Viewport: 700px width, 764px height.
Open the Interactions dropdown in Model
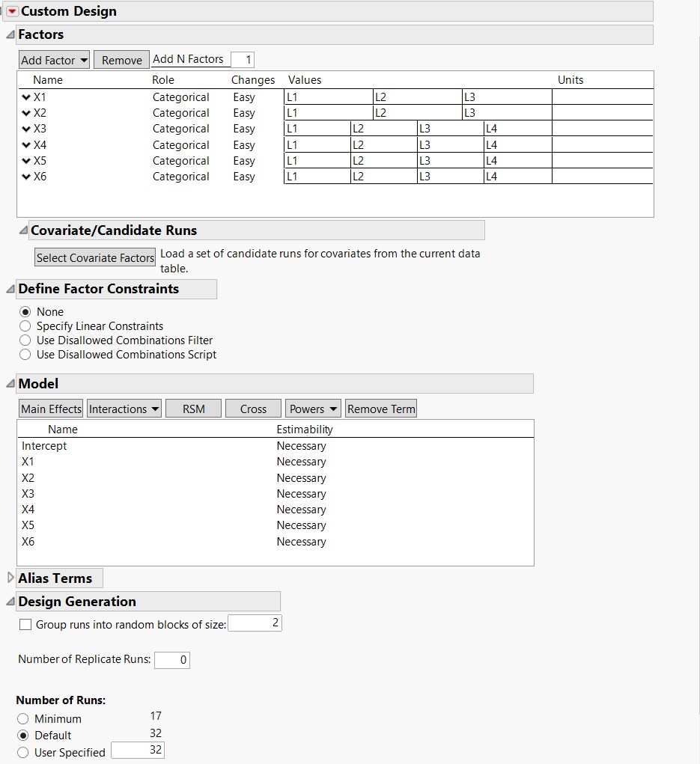pyautogui.click(x=124, y=409)
